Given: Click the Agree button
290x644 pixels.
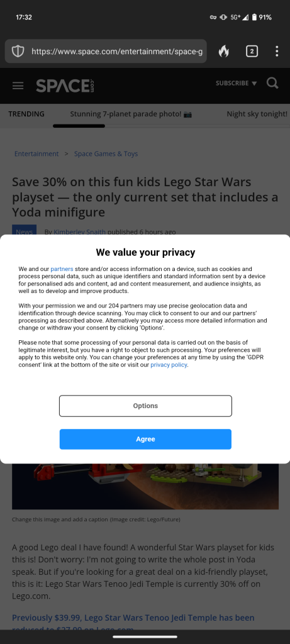Looking at the screenshot, I should (145, 439).
